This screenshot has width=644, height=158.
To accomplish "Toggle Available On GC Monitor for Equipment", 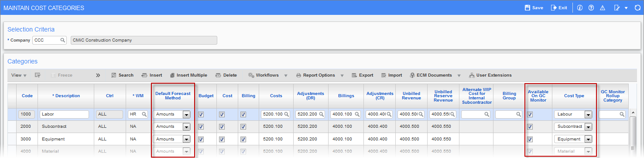I will pyautogui.click(x=530, y=139).
